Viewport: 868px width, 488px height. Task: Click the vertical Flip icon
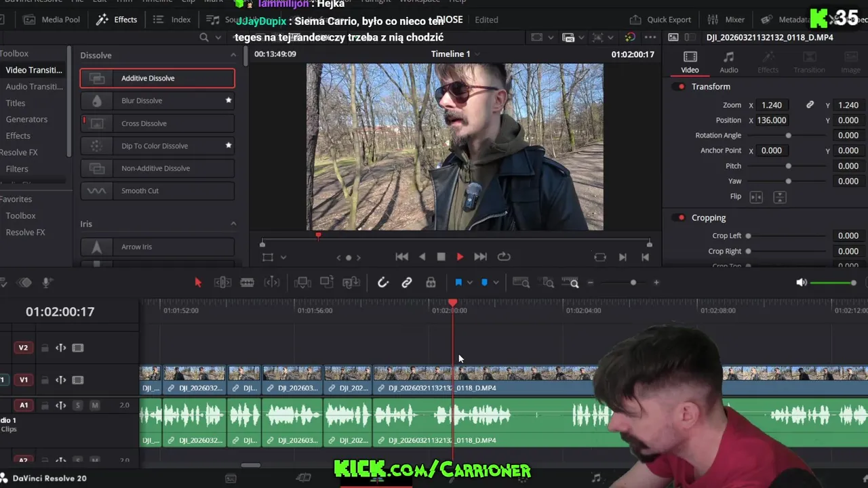pyautogui.click(x=780, y=197)
